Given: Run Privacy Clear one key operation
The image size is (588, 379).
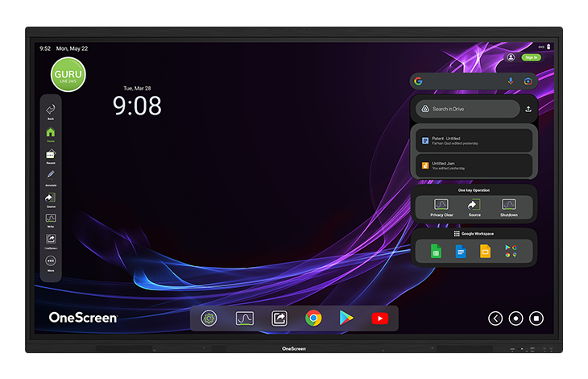Looking at the screenshot, I should [441, 207].
